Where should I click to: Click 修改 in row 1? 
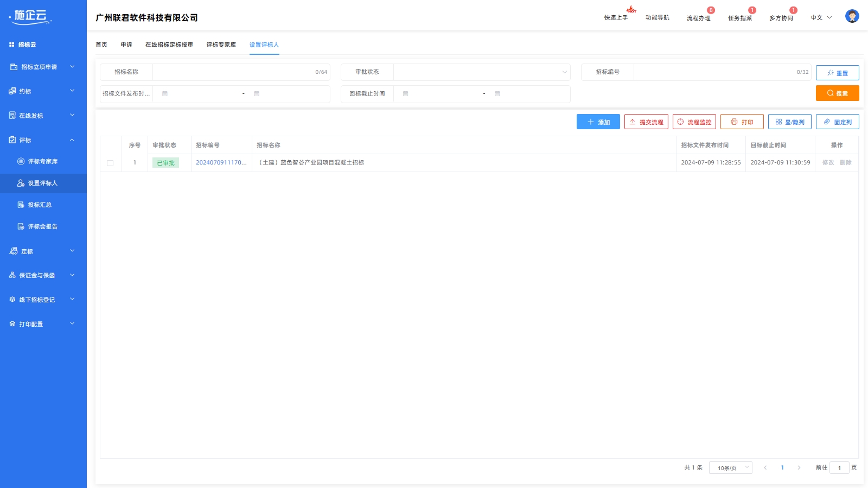pos(828,162)
